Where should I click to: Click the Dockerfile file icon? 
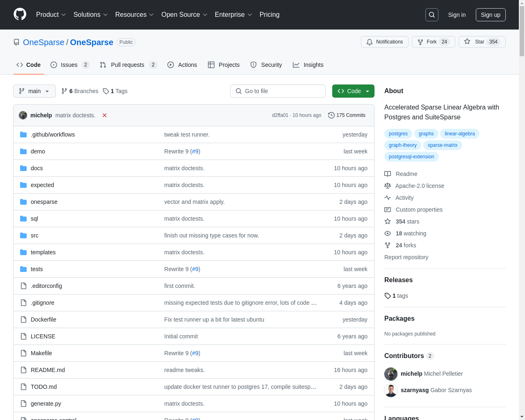tap(23, 320)
